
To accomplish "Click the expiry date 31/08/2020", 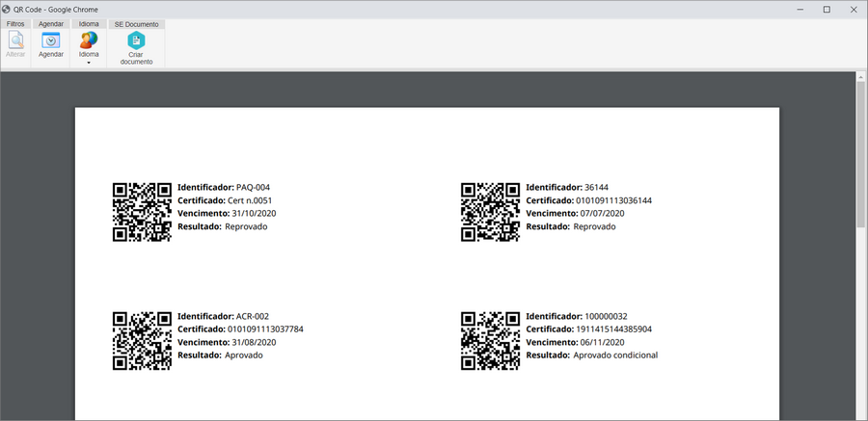I will [x=254, y=342].
